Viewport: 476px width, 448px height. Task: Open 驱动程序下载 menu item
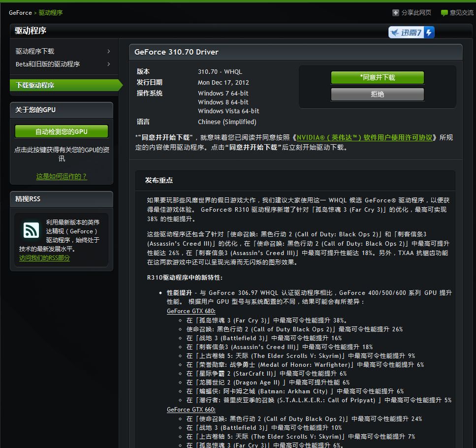(x=35, y=51)
